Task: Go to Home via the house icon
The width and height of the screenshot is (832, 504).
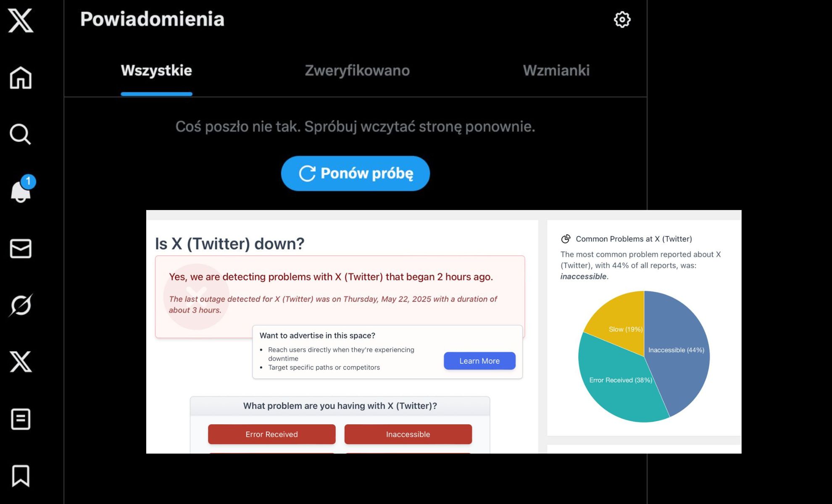Action: [21, 78]
